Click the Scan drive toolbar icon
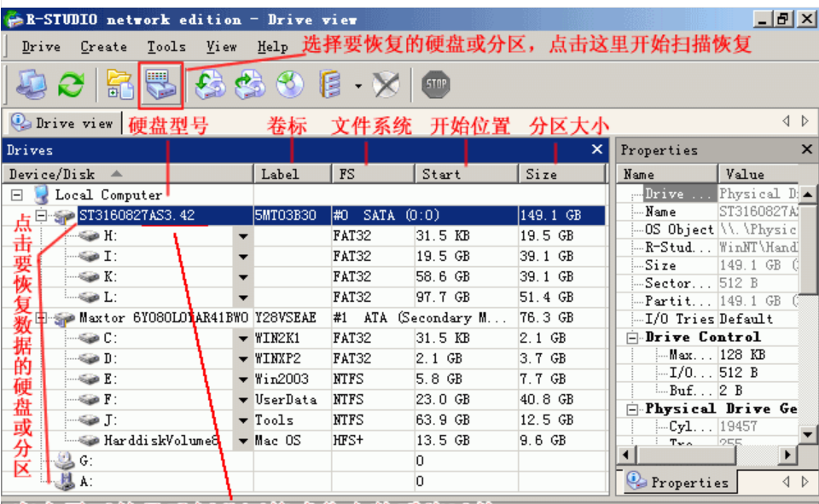This screenshot has height=504, width=819. click(x=161, y=84)
